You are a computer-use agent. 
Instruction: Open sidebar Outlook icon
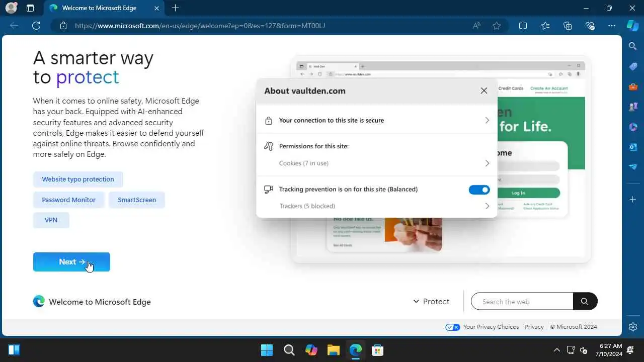point(633,147)
